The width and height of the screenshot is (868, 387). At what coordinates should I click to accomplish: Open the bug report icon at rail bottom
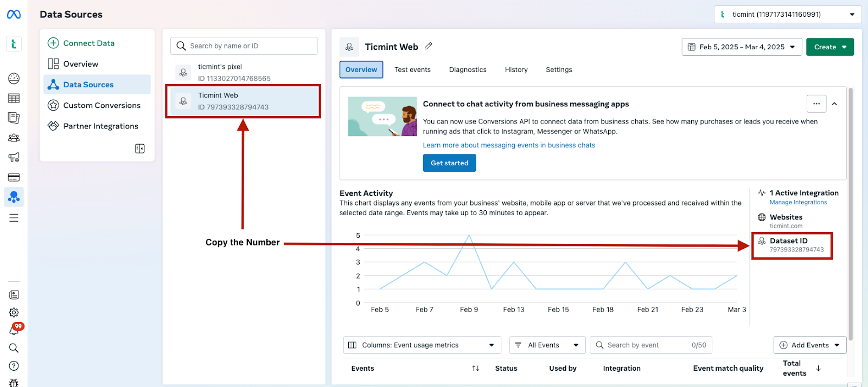[14, 383]
